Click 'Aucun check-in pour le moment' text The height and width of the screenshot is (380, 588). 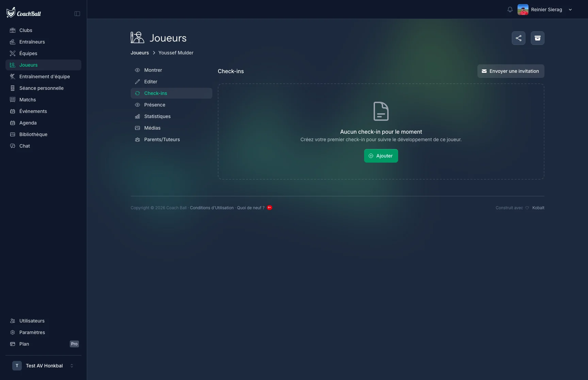click(381, 132)
